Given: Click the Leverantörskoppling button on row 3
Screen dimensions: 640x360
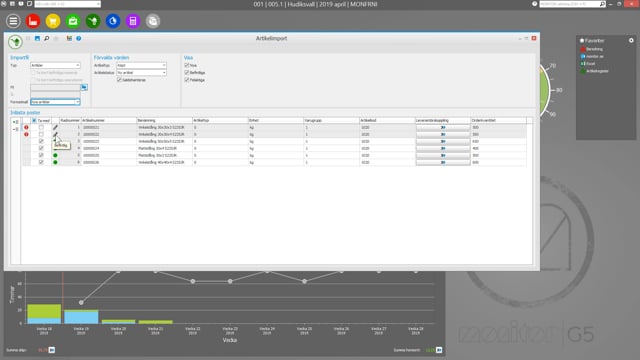Looking at the screenshot, I should pos(443,142).
